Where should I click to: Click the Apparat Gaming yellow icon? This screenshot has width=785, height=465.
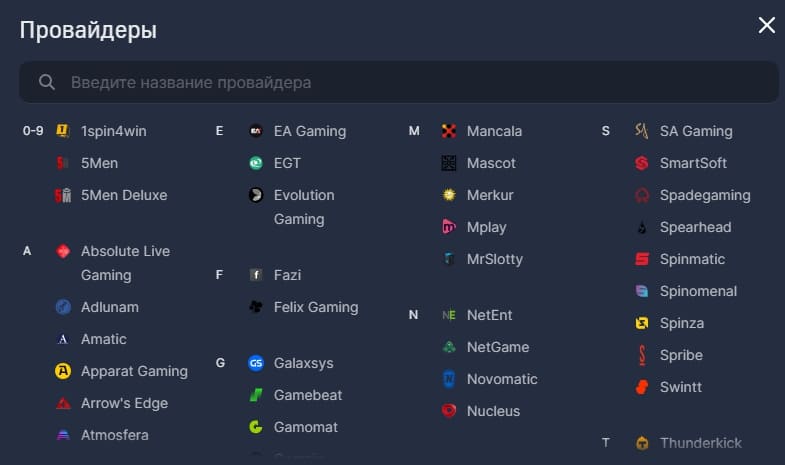(63, 371)
